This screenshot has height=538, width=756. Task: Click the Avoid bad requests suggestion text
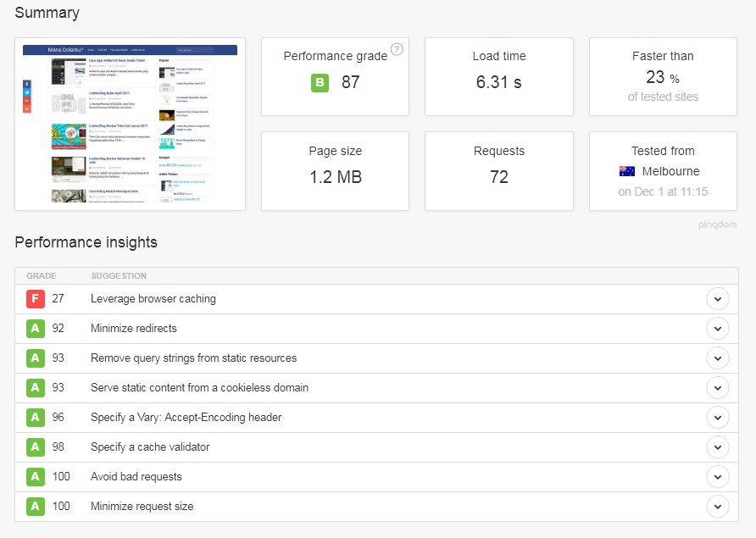pos(136,477)
